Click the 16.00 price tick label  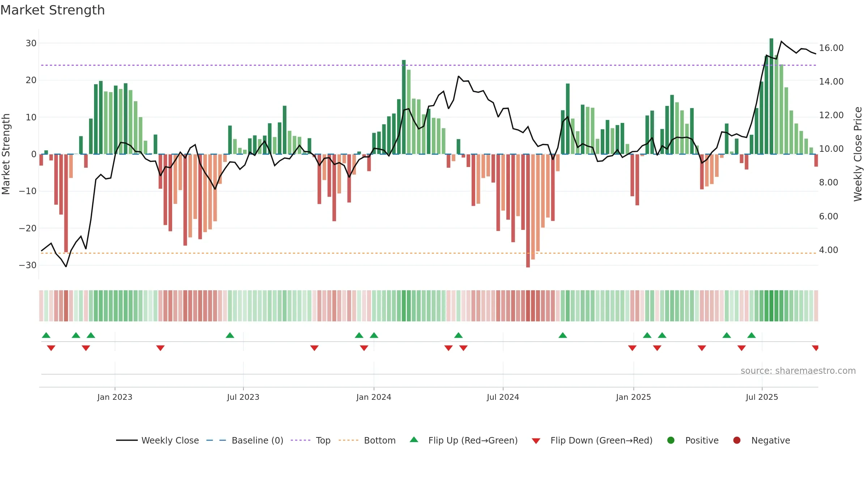click(x=831, y=48)
